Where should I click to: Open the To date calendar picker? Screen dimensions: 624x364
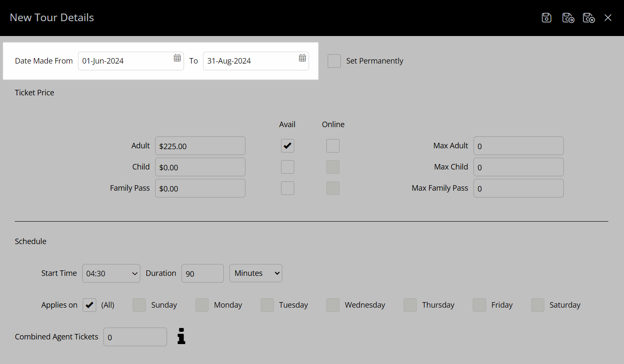tap(302, 58)
